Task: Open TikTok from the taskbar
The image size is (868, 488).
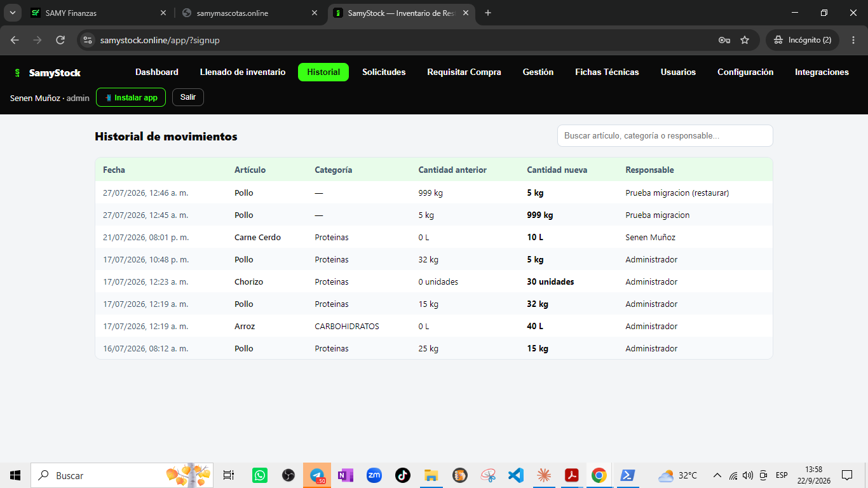Action: point(403,475)
